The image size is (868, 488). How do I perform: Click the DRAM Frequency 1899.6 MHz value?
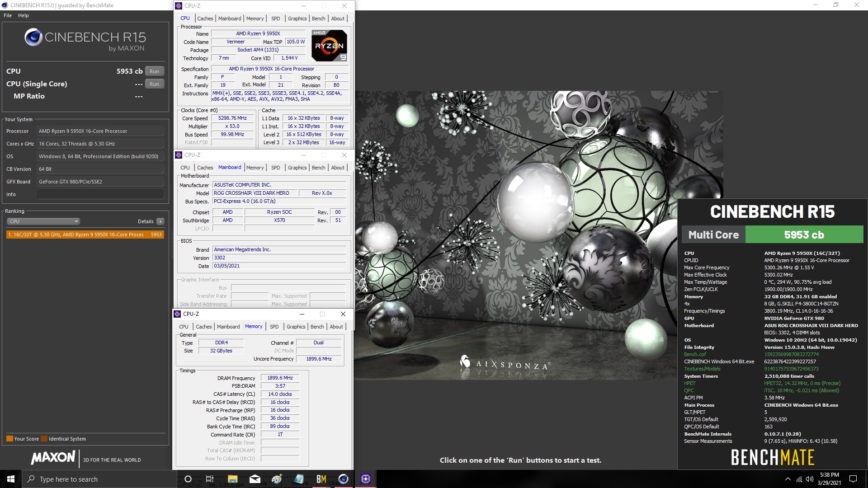click(x=280, y=378)
